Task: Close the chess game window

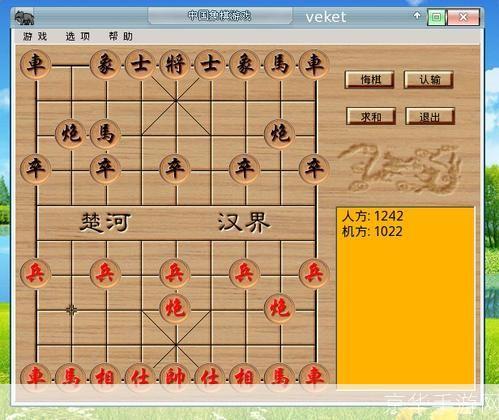Action: [463, 17]
